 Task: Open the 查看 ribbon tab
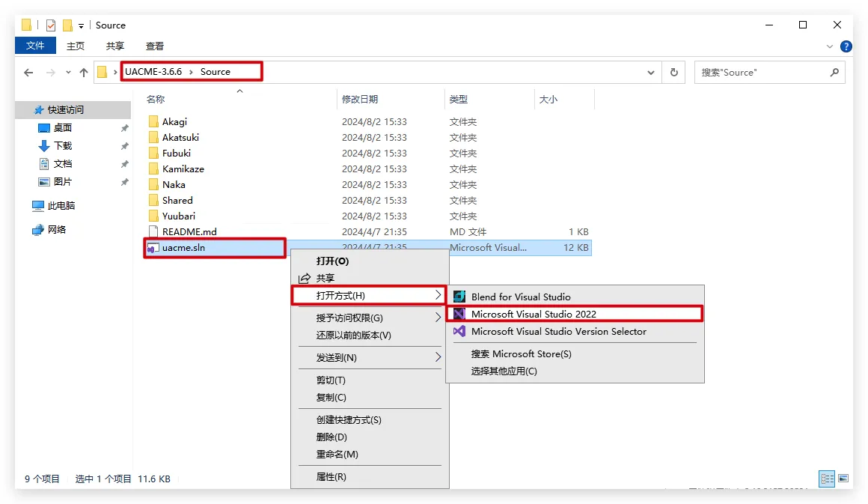(x=155, y=46)
